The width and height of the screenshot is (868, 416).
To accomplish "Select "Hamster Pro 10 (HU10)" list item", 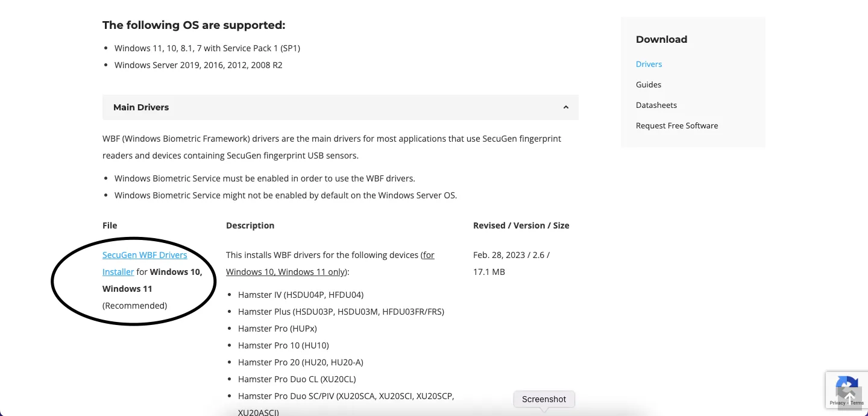I will pyautogui.click(x=283, y=345).
